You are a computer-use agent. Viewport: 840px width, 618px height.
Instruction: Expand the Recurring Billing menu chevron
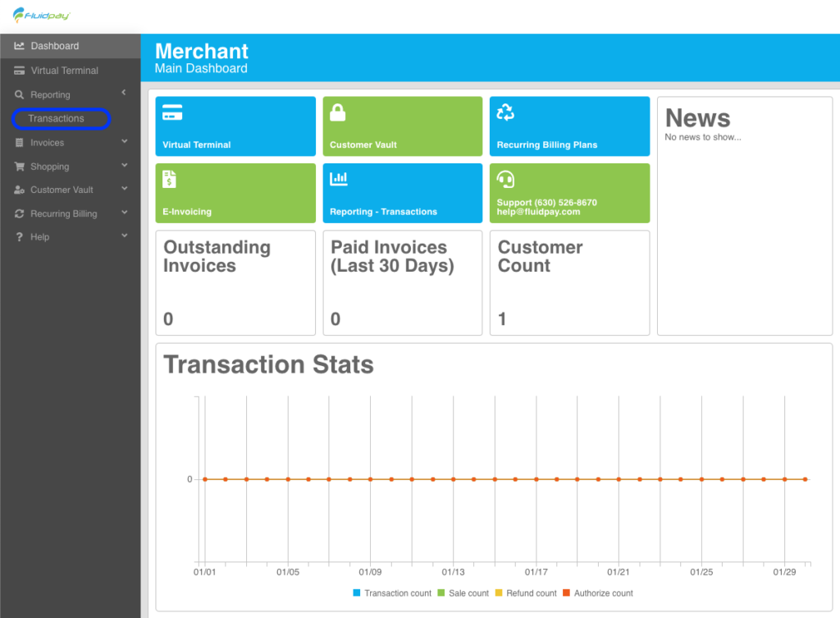tap(125, 213)
